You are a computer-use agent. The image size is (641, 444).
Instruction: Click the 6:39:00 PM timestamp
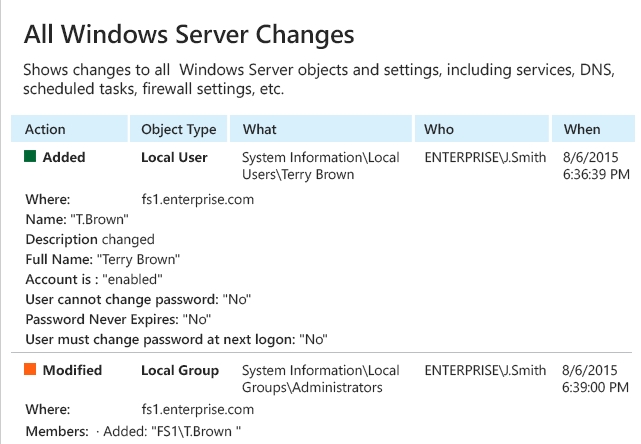tap(595, 388)
